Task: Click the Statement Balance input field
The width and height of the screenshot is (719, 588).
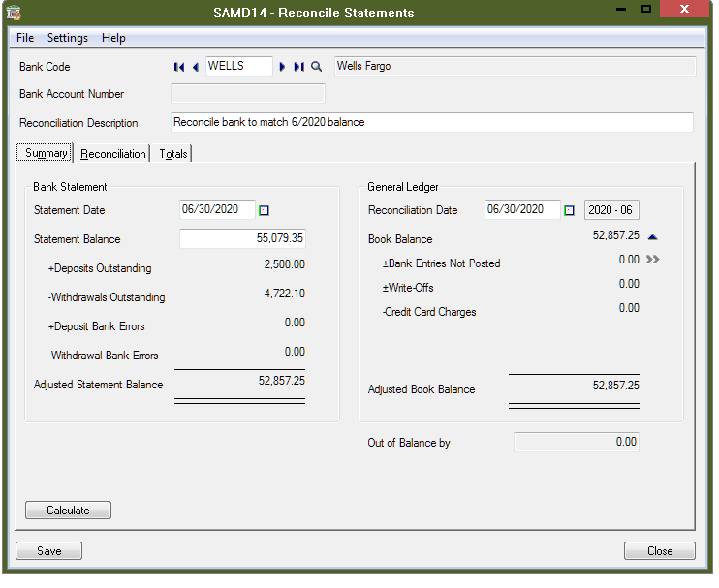Action: (243, 238)
